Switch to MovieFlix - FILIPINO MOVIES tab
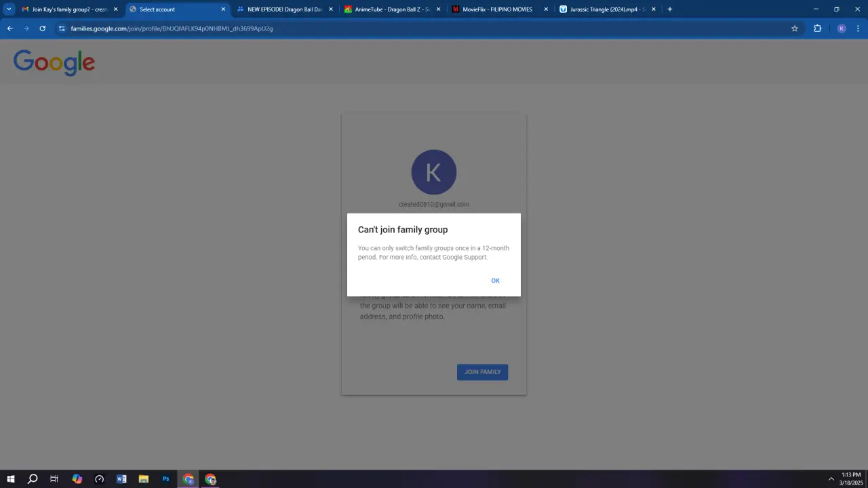 pyautogui.click(x=498, y=9)
